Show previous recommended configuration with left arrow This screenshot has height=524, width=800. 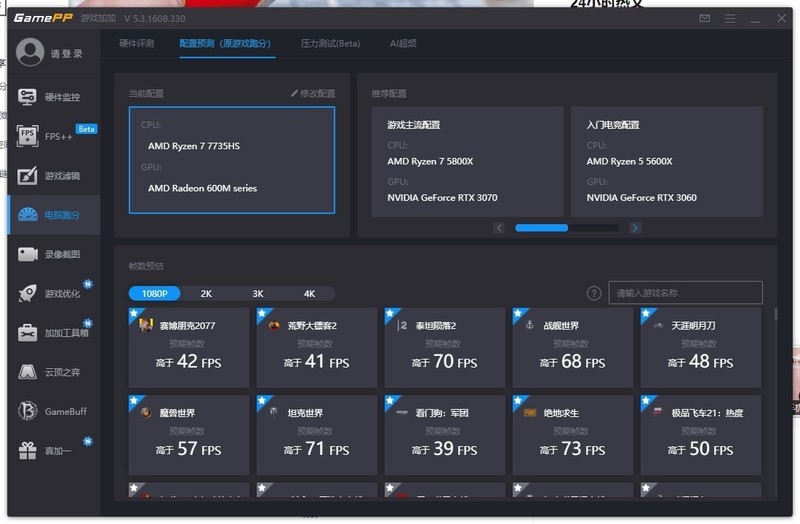[x=499, y=228]
